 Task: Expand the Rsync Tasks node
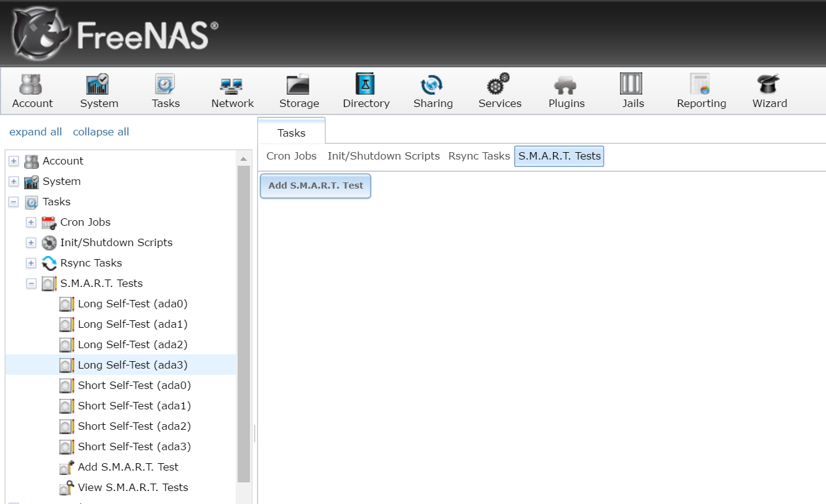pos(32,263)
